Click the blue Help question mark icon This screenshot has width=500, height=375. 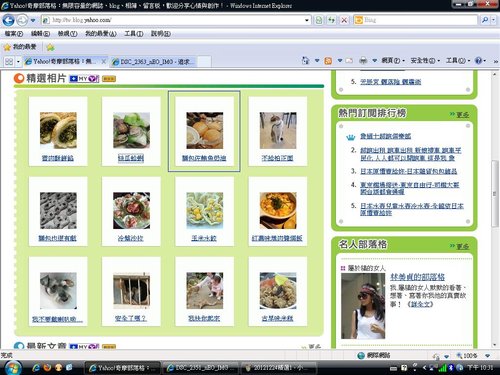[x=478, y=61]
